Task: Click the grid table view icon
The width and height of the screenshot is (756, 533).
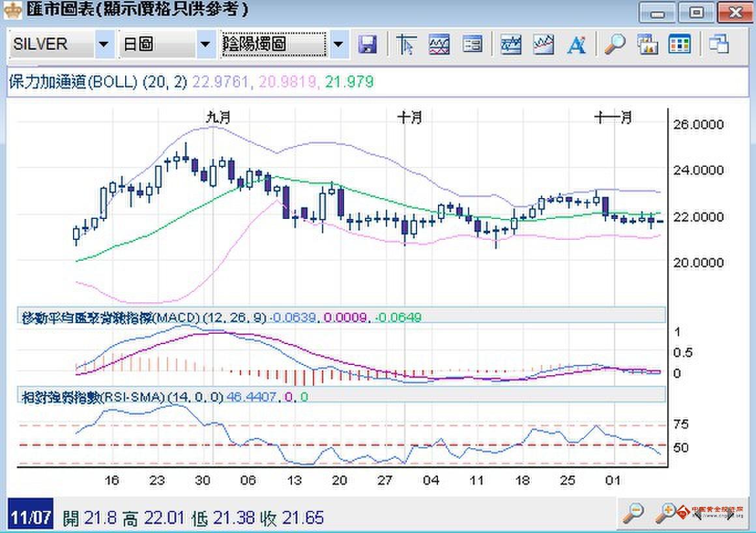Action: click(680, 44)
